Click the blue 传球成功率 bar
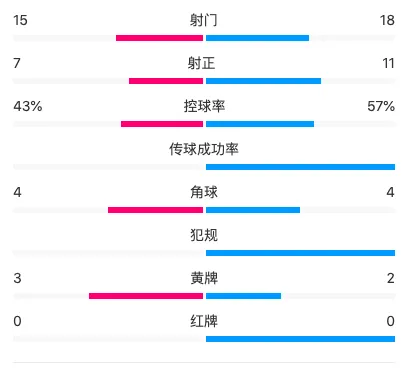 coord(300,167)
